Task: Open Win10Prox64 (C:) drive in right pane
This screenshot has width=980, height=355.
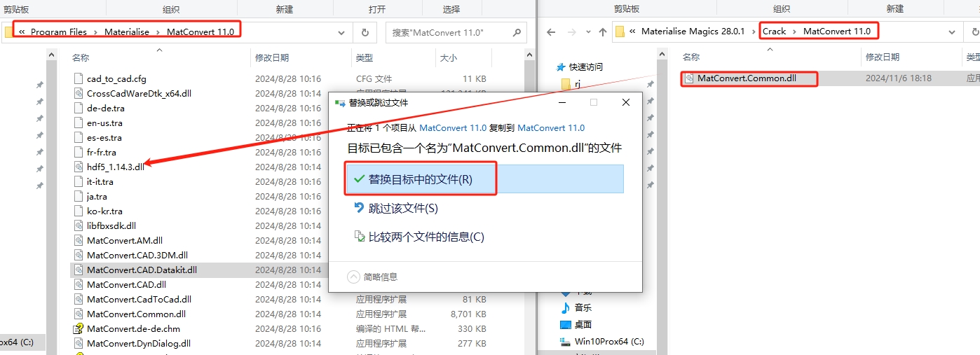Action: pos(602,342)
